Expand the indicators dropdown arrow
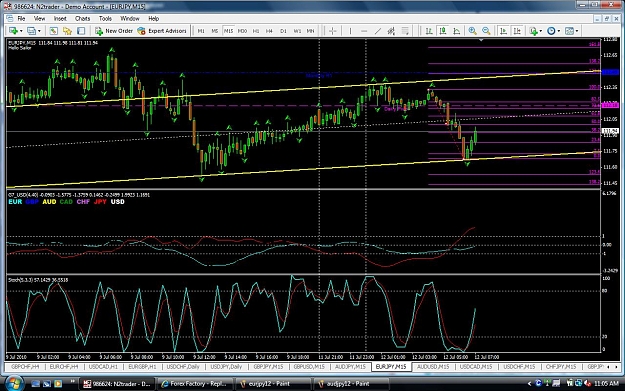The height and width of the screenshot is (391, 625). click(x=540, y=31)
